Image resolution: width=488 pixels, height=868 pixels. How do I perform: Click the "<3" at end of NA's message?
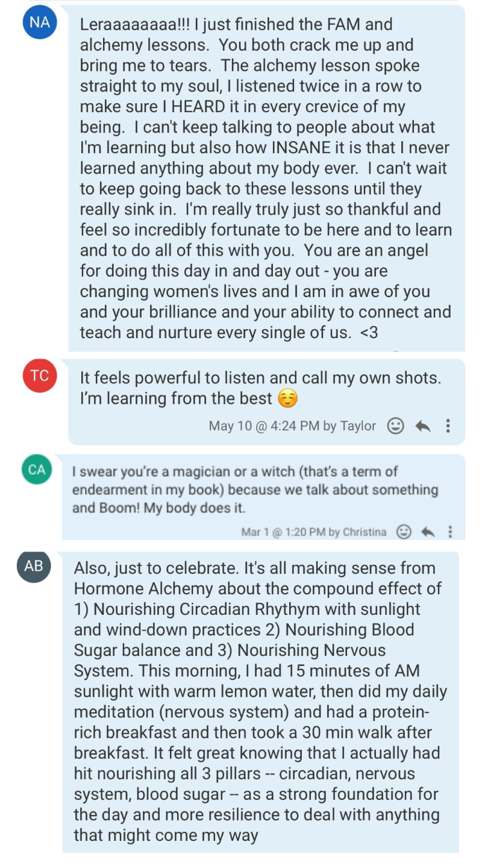369,332
